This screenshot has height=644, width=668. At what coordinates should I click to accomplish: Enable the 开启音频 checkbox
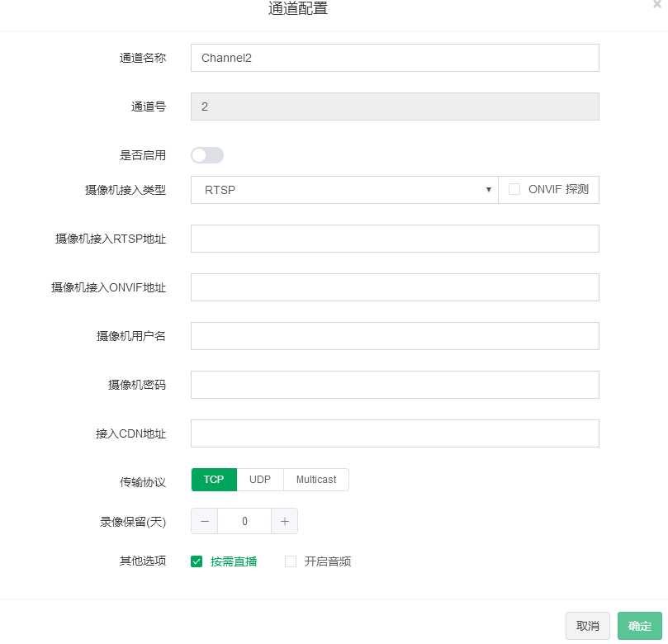click(291, 561)
